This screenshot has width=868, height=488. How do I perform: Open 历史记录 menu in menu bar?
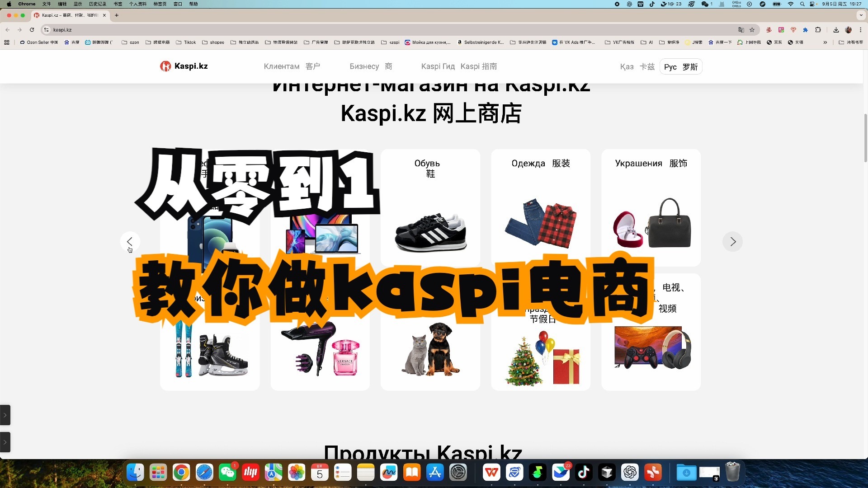coord(98,4)
